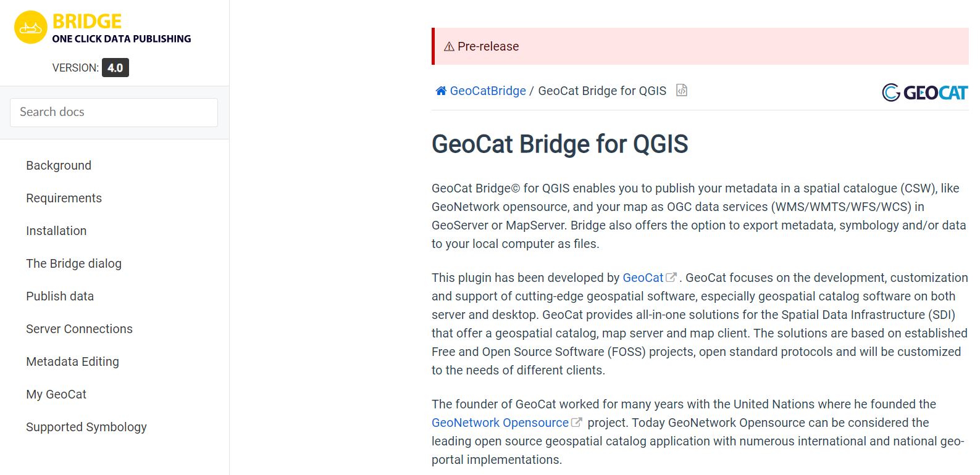This screenshot has height=475, width=980.
Task: Visit the GeoNetwork Opensource link
Action: (x=500, y=423)
